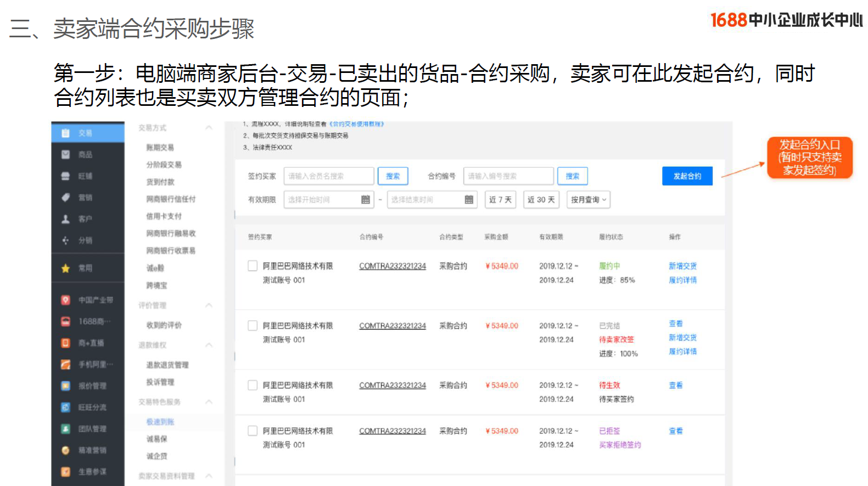Select 账期交易 menu item
Viewport: 868px width, 486px height.
(160, 148)
